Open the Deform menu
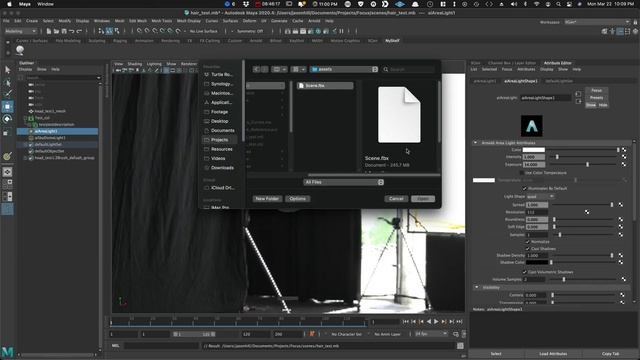 point(249,21)
